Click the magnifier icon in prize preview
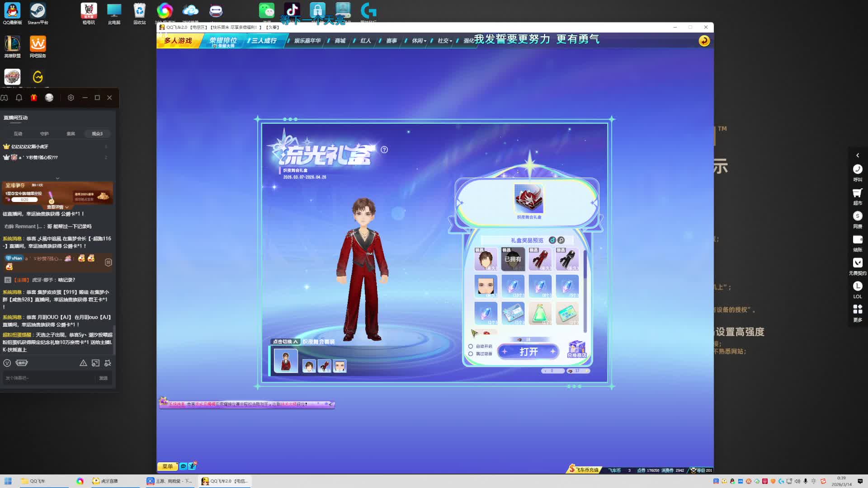The image size is (868, 488). point(561,240)
